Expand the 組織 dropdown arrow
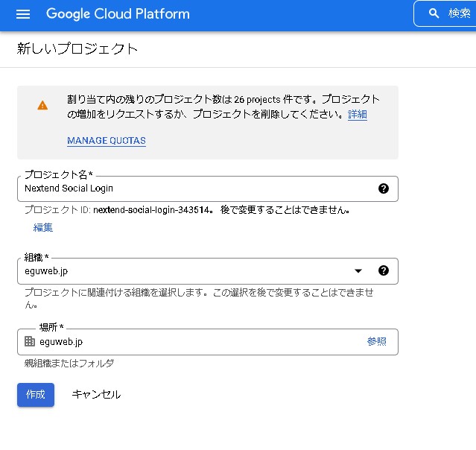This screenshot has width=476, height=450. pyautogui.click(x=358, y=270)
